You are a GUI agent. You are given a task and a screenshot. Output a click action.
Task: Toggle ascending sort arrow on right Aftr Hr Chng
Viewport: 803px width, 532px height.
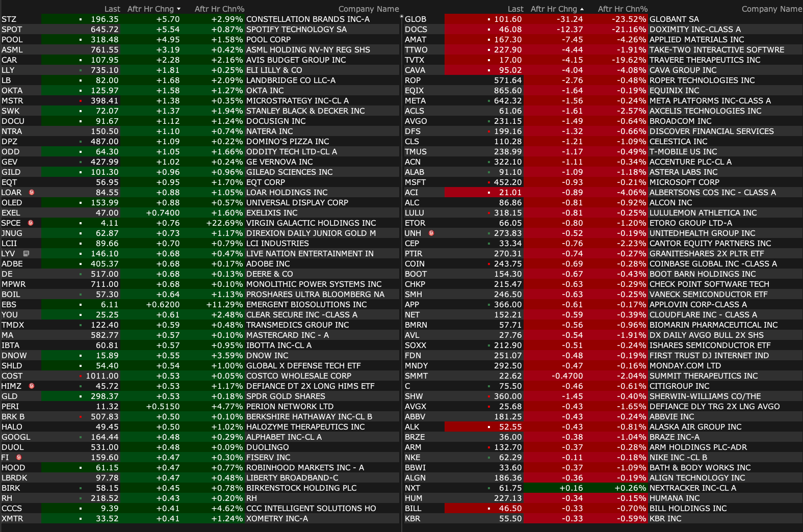click(x=582, y=9)
